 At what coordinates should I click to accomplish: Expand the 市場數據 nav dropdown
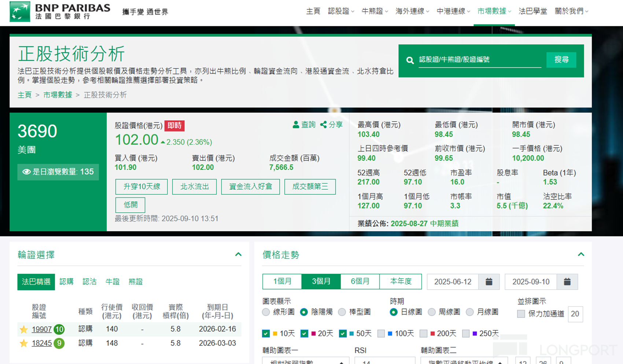(494, 11)
